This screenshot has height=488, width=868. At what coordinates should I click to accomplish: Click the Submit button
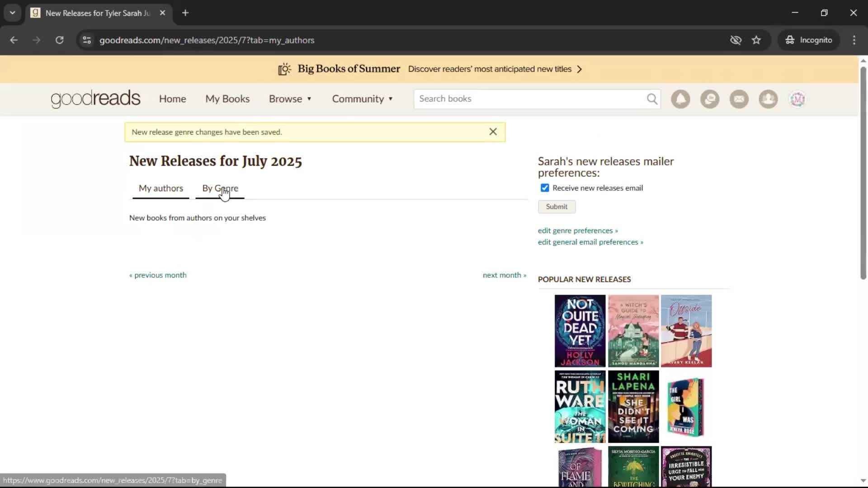coord(557,206)
